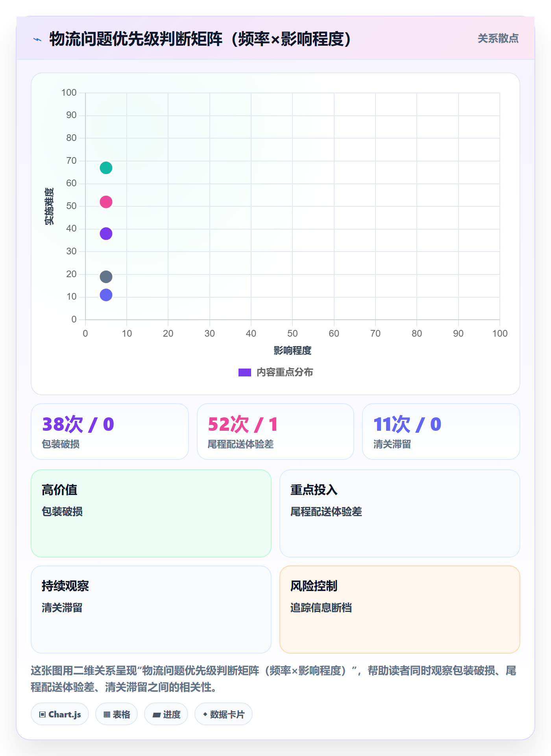Click the 表格 tag chip

(x=116, y=714)
